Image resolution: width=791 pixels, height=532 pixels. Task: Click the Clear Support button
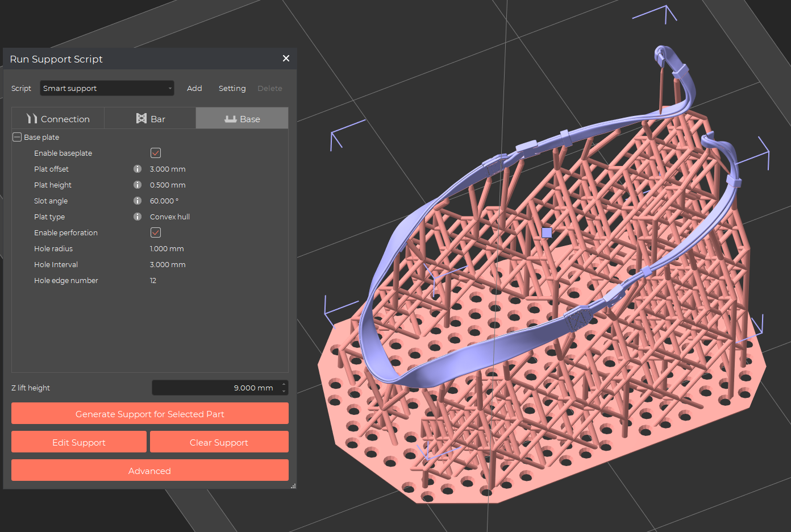[x=219, y=442]
